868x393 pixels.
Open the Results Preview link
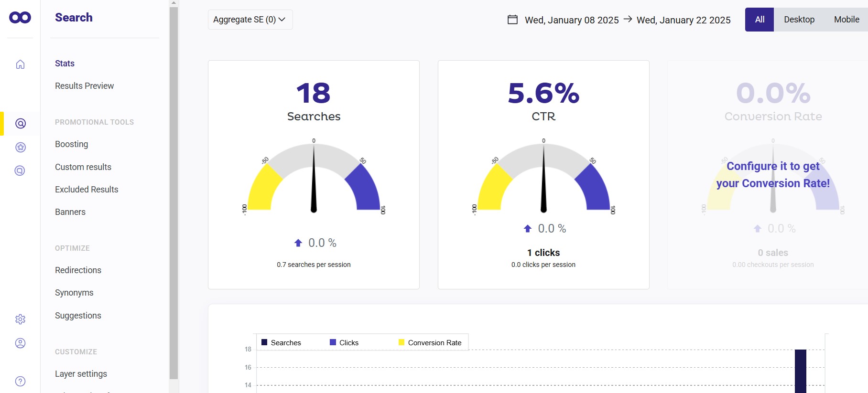point(84,86)
